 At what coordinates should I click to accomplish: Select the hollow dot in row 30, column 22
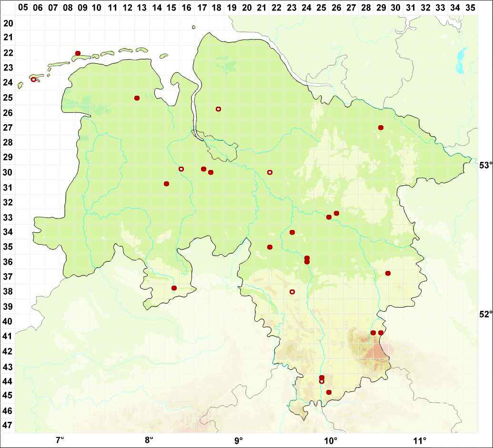click(270, 172)
